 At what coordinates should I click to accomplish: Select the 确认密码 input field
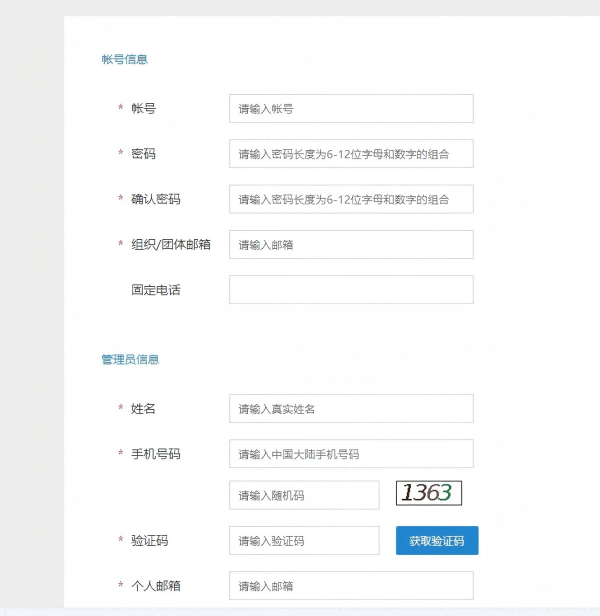point(351,199)
